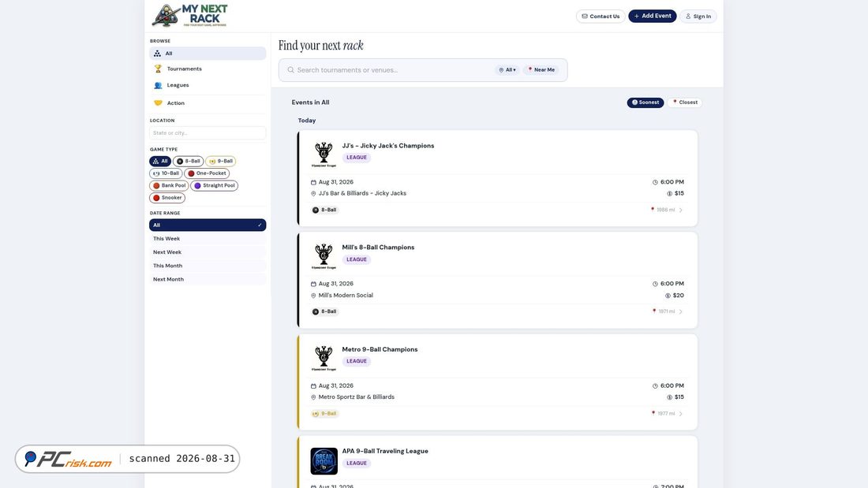
Task: Click the distance pin on the Mill's card
Action: (654, 311)
